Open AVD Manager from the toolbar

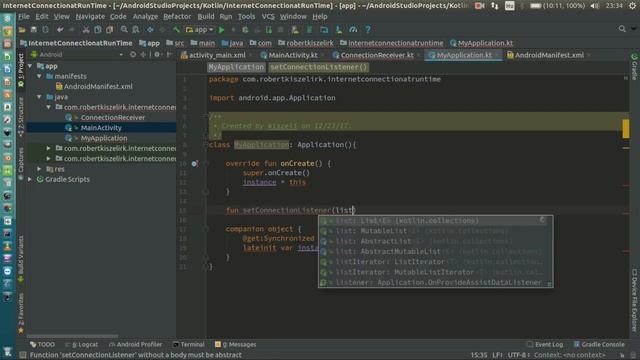295,29
